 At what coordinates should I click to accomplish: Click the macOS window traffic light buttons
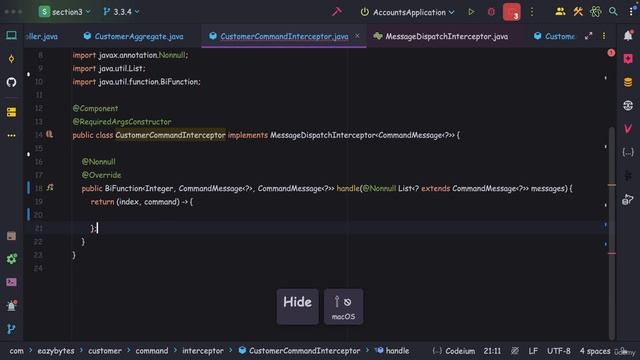[13, 12]
